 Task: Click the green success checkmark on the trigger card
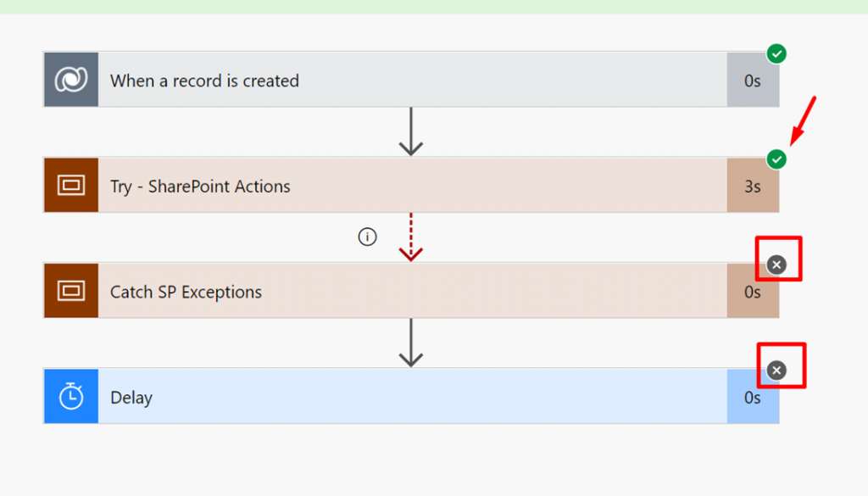point(776,54)
